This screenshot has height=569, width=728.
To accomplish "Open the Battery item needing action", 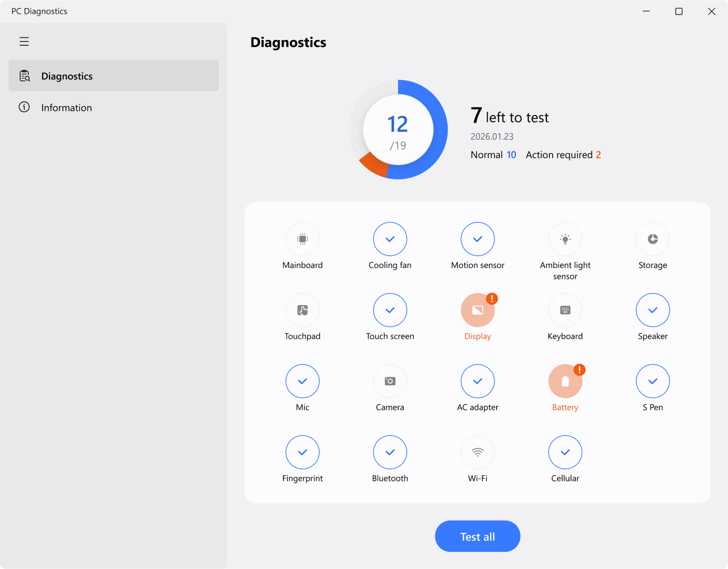I will (x=565, y=381).
